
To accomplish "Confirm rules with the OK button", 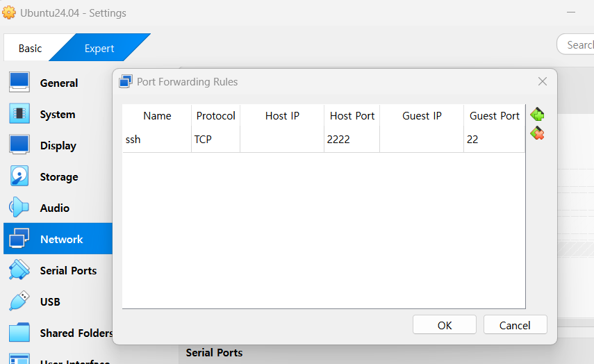I will 445,325.
